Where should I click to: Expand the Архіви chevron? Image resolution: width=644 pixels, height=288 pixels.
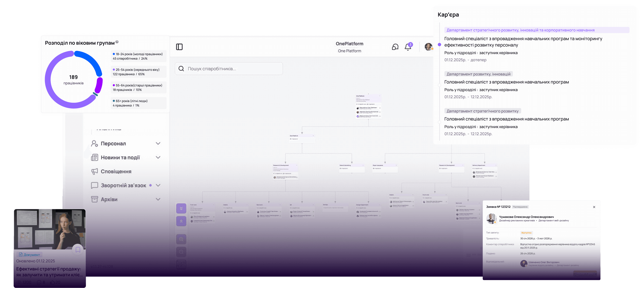158,199
